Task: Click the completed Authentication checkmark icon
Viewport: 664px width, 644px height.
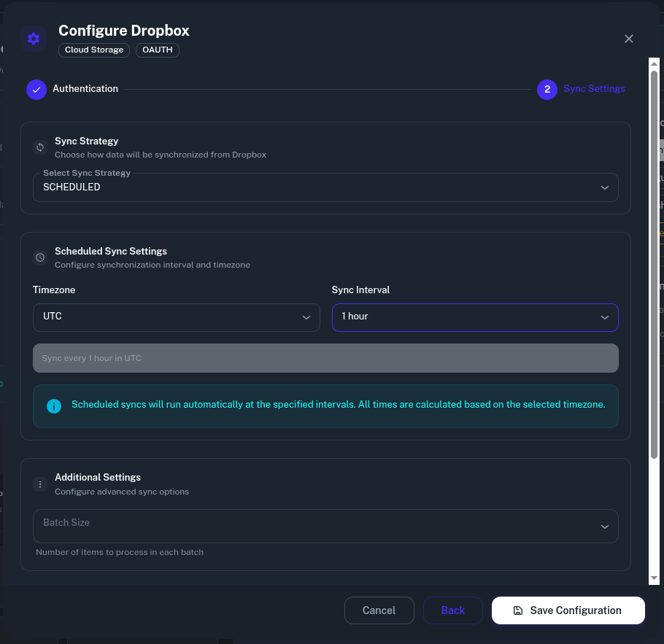Action: (x=36, y=89)
